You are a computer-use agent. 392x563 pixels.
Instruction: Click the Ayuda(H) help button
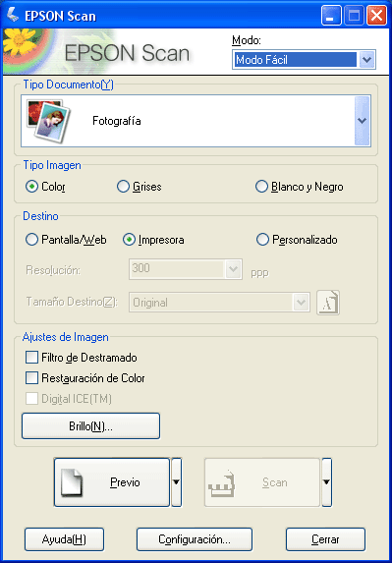(64, 539)
